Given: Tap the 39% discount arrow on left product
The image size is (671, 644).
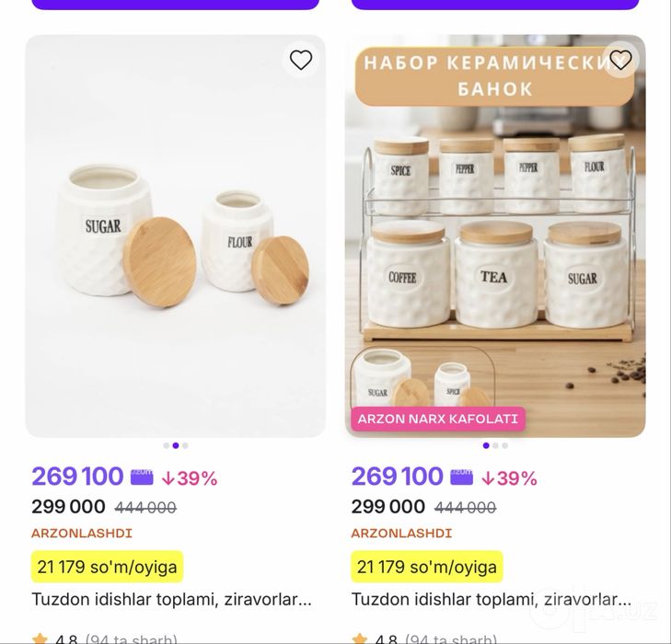Looking at the screenshot, I should [x=168, y=478].
